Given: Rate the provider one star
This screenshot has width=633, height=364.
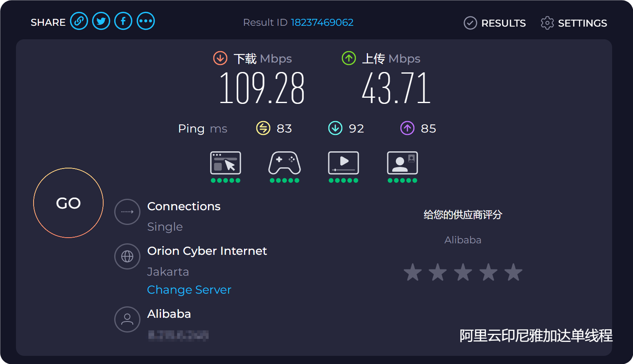Looking at the screenshot, I should tap(413, 272).
